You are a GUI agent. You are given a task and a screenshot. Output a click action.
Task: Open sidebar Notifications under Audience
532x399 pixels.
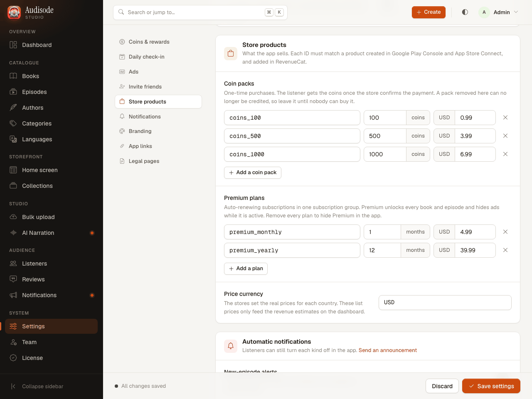tap(52, 295)
